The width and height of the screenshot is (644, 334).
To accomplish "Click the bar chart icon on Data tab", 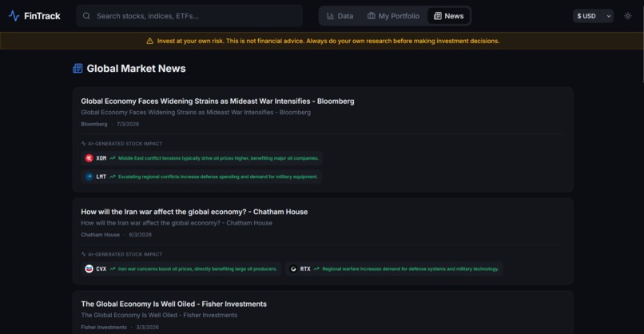I will point(330,16).
